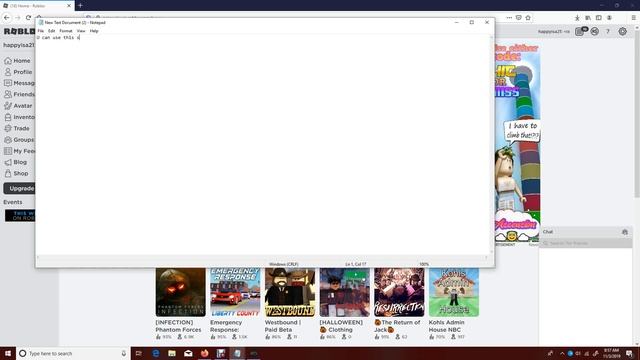This screenshot has height=360, width=640.
Task: Open Windows Start menu
Action: coord(8,353)
